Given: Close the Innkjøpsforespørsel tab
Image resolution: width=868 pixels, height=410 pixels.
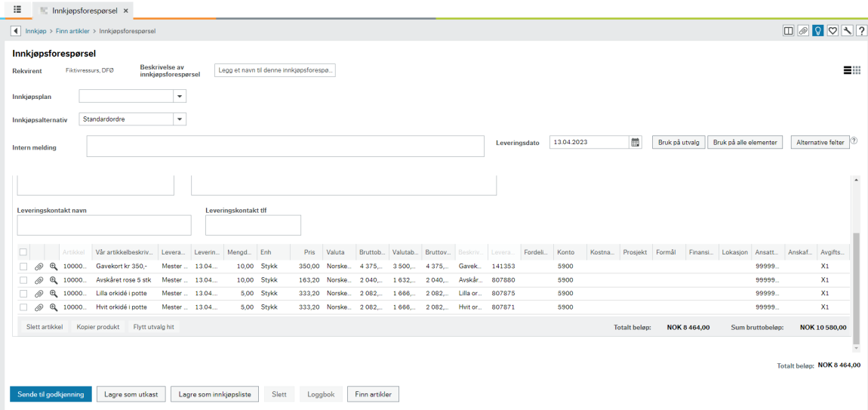Looking at the screenshot, I should pos(125,11).
